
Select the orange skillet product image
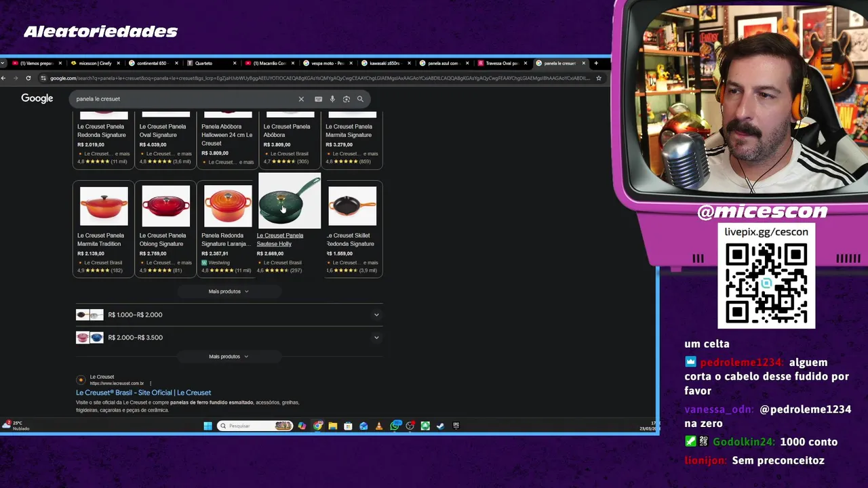coord(352,206)
